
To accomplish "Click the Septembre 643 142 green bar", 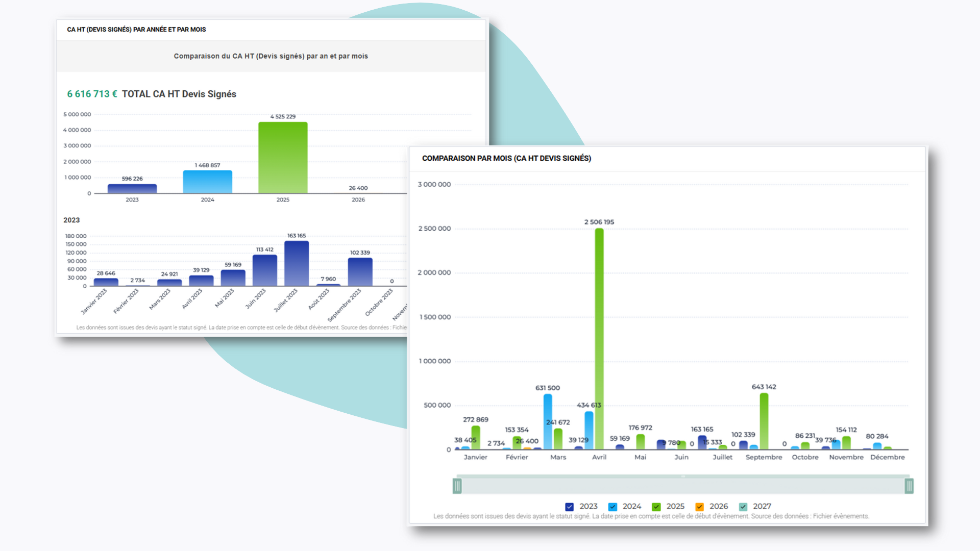I will [764, 421].
